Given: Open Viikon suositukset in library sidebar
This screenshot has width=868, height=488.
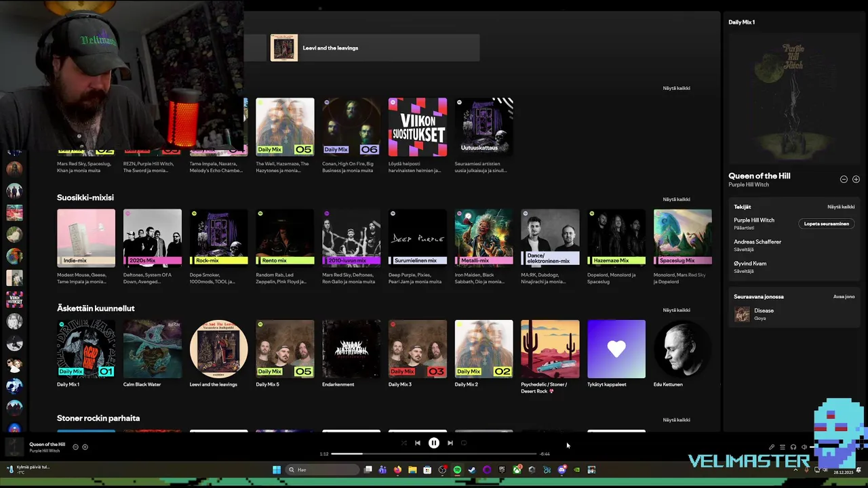Looking at the screenshot, I should pos(14,299).
